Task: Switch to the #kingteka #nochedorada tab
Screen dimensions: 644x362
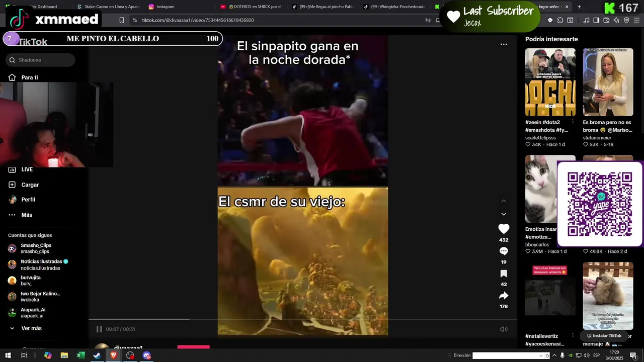Action: point(393,7)
